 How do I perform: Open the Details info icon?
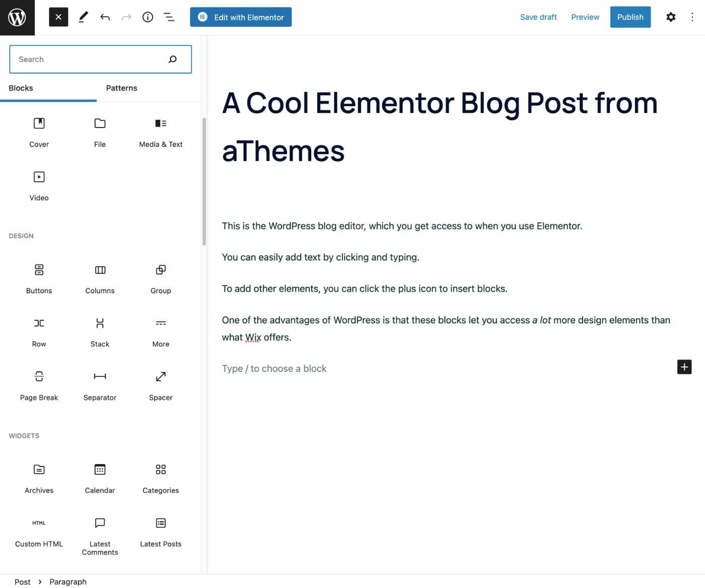tap(148, 17)
